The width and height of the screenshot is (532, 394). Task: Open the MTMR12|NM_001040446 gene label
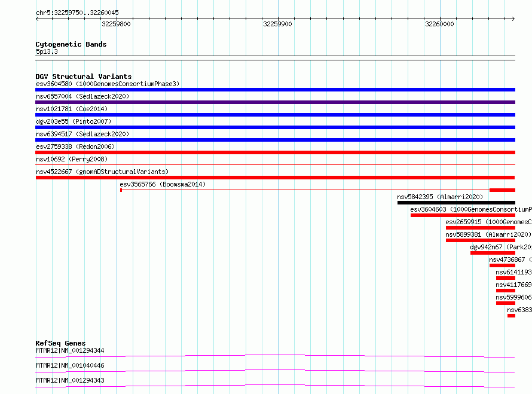pos(70,365)
